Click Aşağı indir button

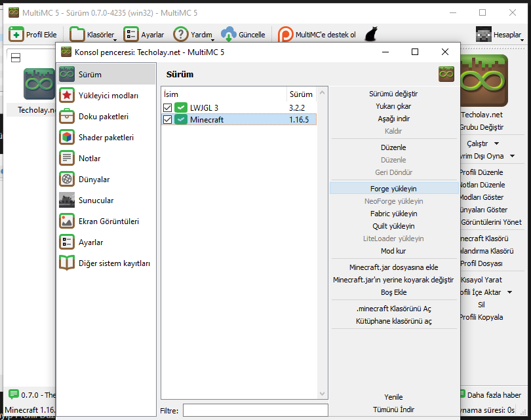(x=393, y=119)
